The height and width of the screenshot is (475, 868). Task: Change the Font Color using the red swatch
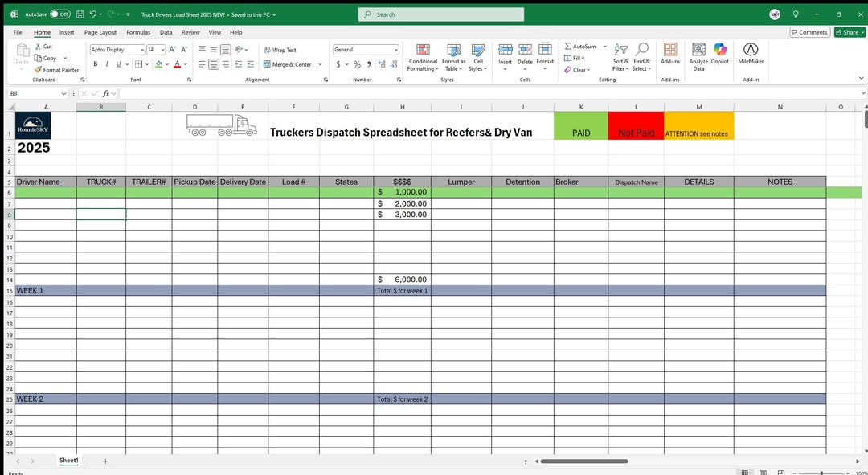click(x=177, y=63)
